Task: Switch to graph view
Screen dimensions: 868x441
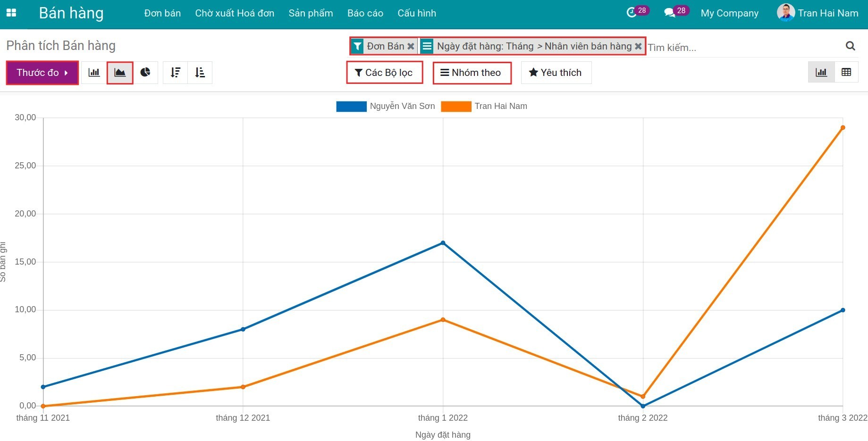Action: tap(821, 72)
